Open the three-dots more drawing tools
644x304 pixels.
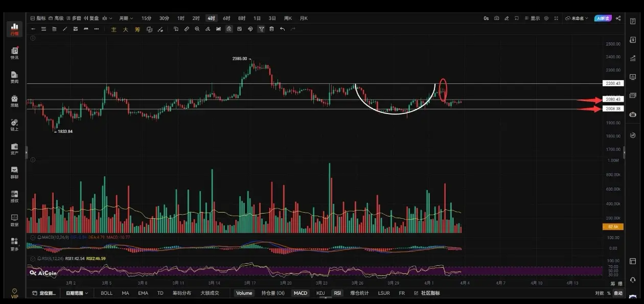(x=97, y=29)
